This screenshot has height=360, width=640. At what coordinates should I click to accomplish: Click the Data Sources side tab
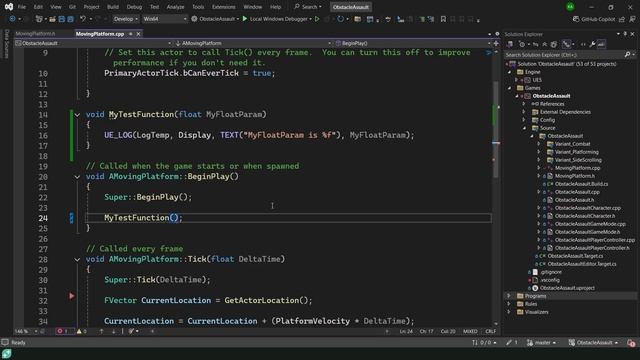coord(6,44)
